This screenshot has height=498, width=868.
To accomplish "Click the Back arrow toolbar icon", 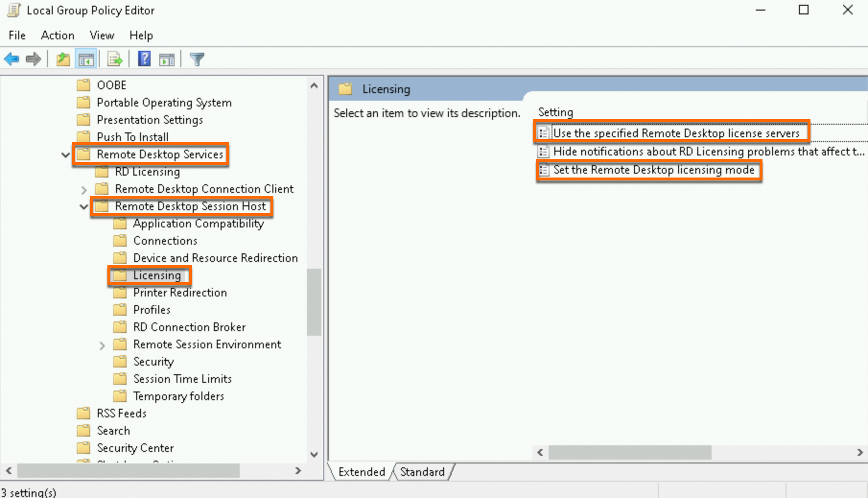I will (x=12, y=59).
